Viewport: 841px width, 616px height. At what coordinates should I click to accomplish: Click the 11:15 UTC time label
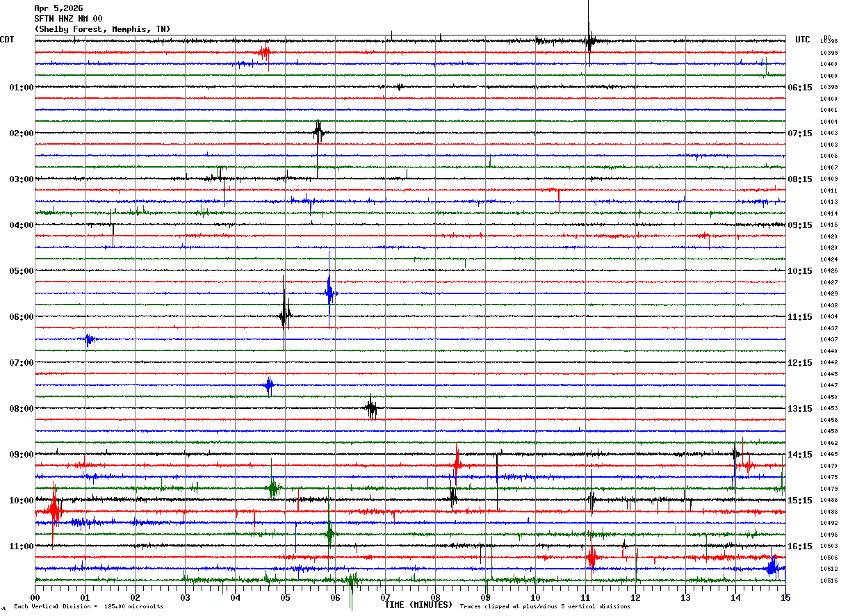tap(800, 317)
